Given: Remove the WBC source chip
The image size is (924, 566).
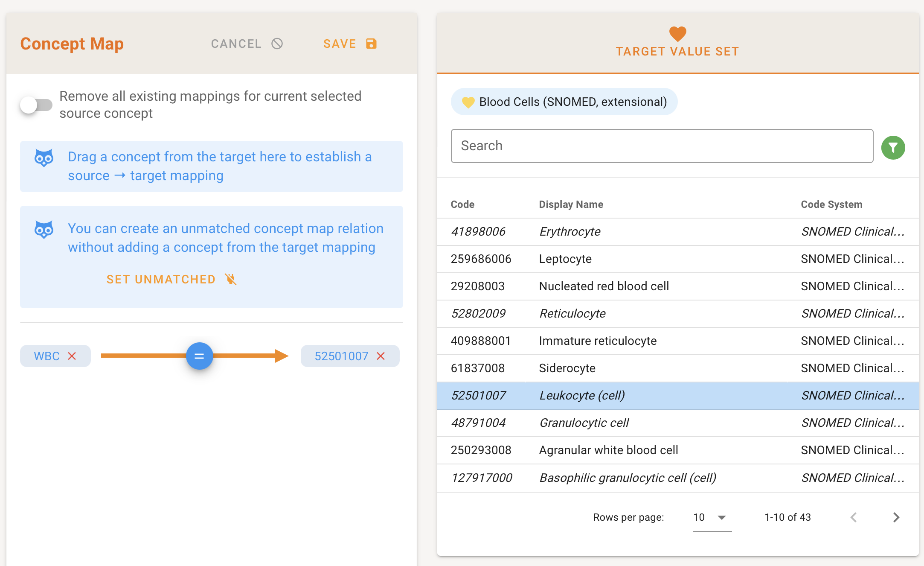Looking at the screenshot, I should pyautogui.click(x=72, y=356).
